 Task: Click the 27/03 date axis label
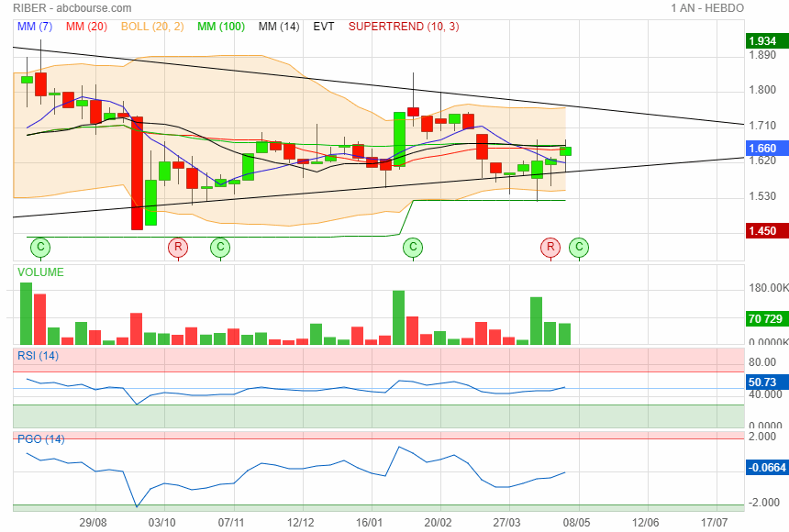506,523
